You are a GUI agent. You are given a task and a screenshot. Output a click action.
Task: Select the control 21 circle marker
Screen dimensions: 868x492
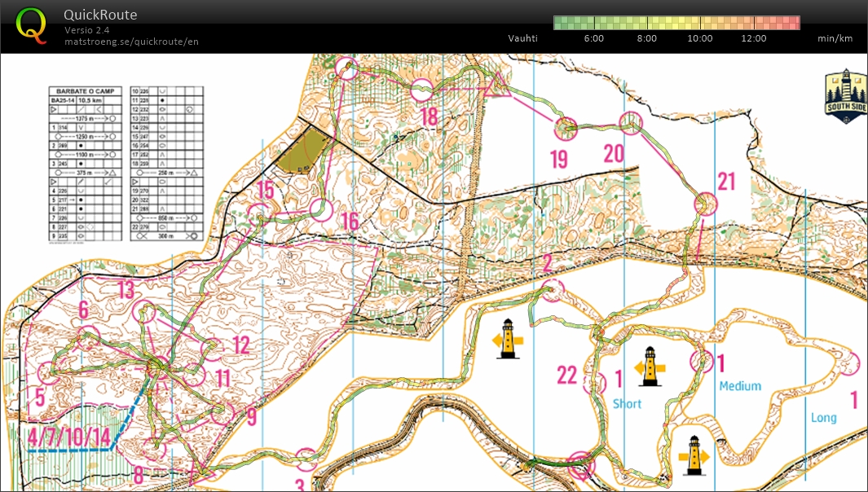[x=704, y=204]
